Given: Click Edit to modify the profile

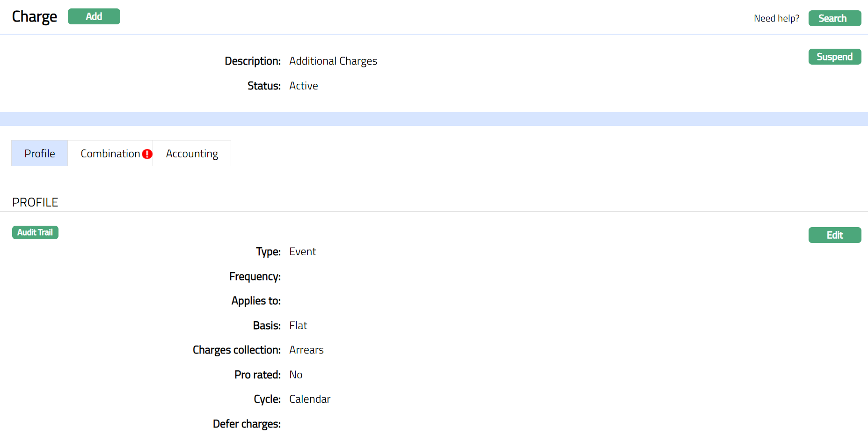Looking at the screenshot, I should click(x=834, y=235).
